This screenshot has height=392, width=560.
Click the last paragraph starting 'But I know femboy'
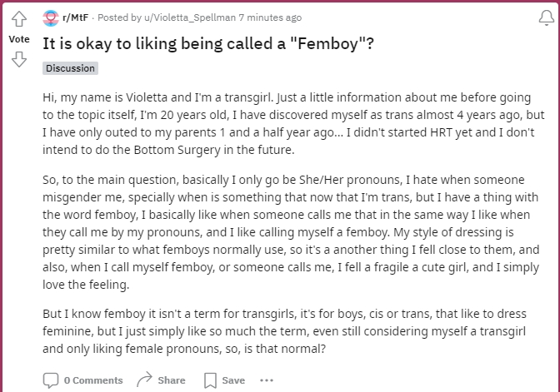click(284, 331)
